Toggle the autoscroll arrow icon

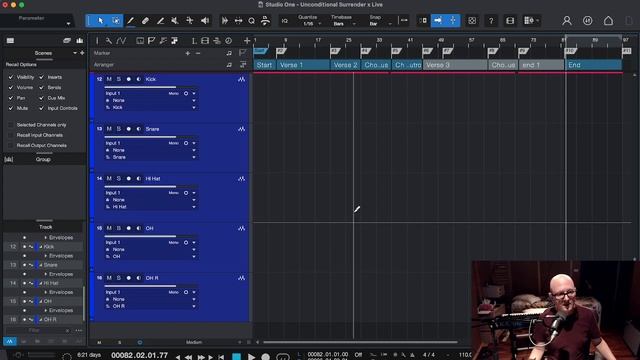[x=438, y=20]
